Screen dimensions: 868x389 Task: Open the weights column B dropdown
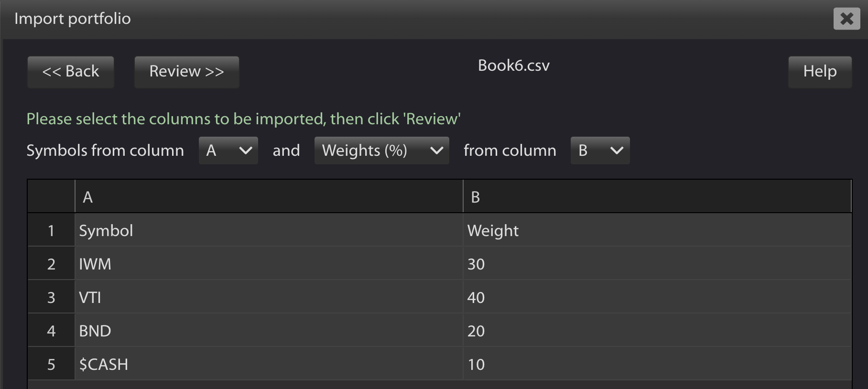[600, 151]
